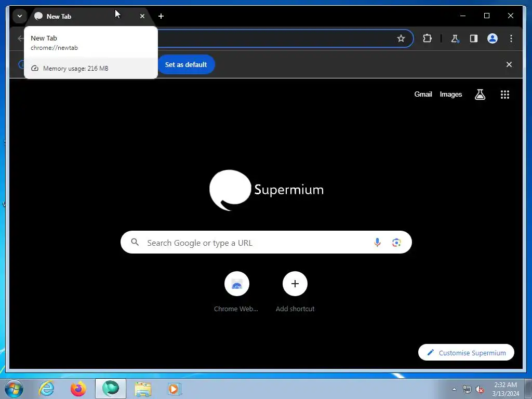Bookmark this page with the star icon
532x399 pixels.
pos(401,38)
